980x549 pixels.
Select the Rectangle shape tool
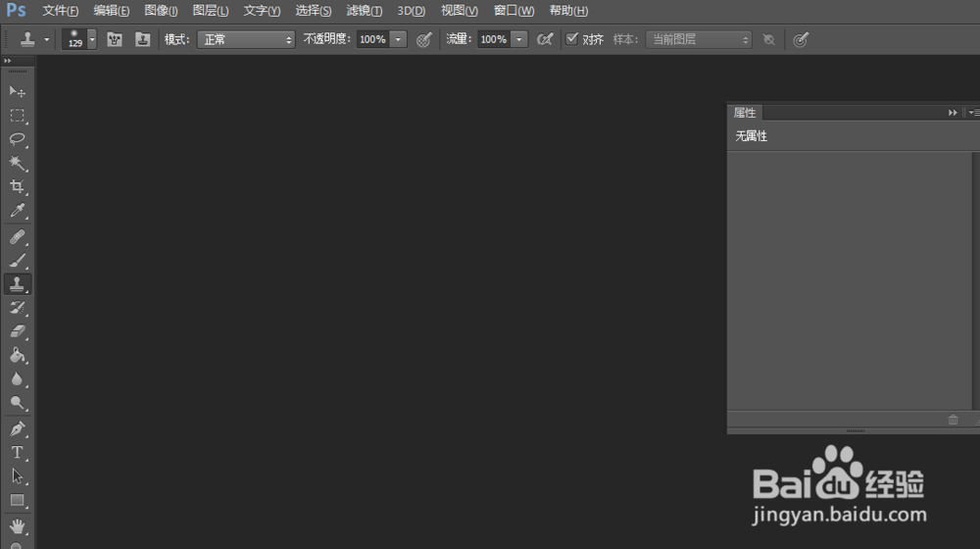(17, 500)
